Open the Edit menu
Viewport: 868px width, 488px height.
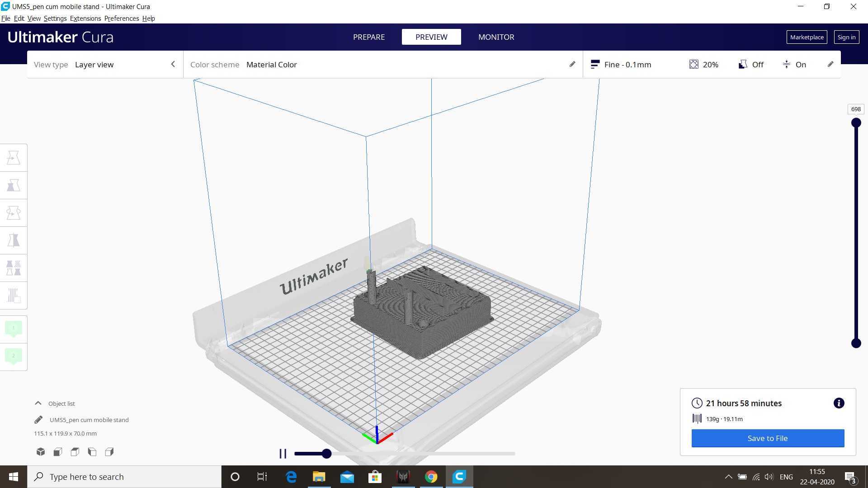point(19,19)
